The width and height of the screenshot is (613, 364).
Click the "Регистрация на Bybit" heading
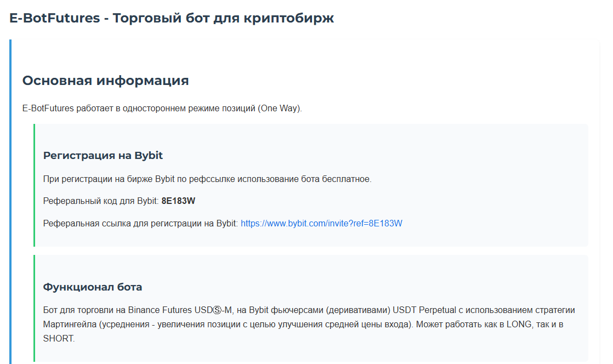point(103,155)
